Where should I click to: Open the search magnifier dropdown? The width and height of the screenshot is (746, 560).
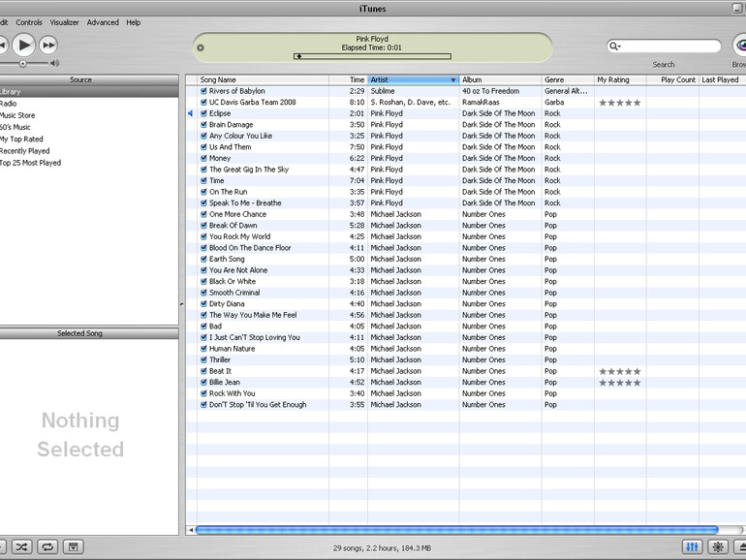615,47
